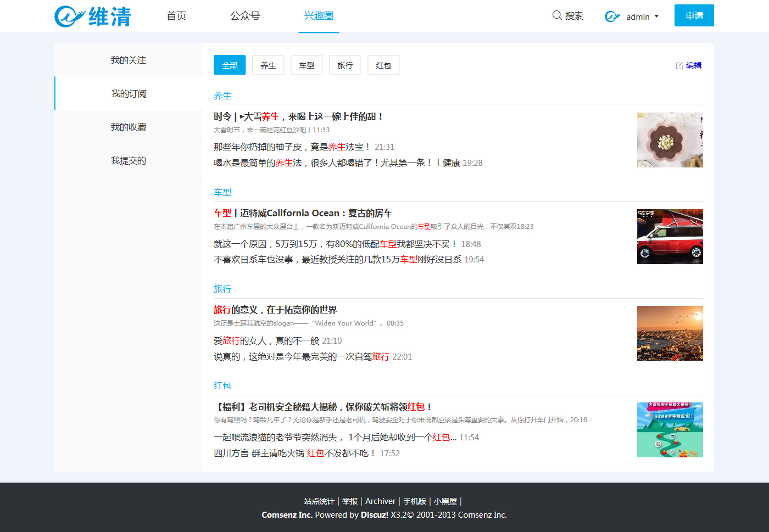Click 搜索 text in header

coord(574,16)
